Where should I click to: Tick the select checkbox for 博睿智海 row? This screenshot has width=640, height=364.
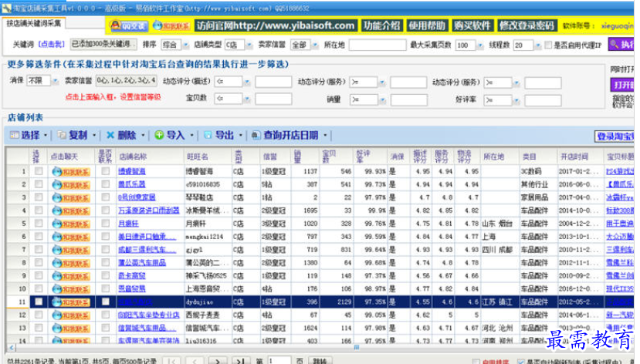click(39, 171)
